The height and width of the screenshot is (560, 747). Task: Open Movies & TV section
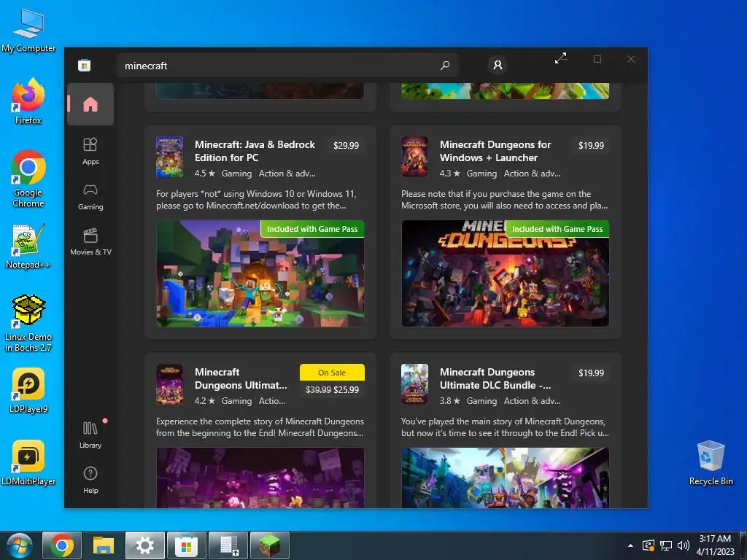[90, 242]
